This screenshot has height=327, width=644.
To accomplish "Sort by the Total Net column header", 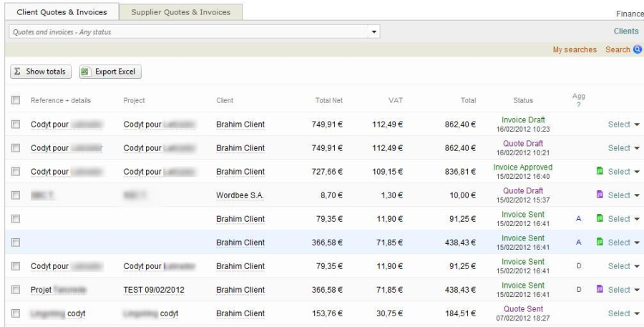I will (x=328, y=101).
